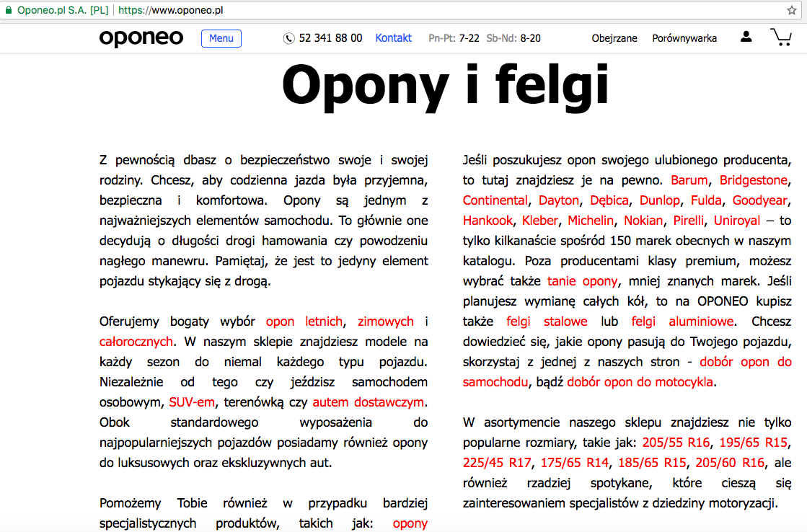The width and height of the screenshot is (807, 532).
Task: Open the Menu button
Action: coord(221,39)
